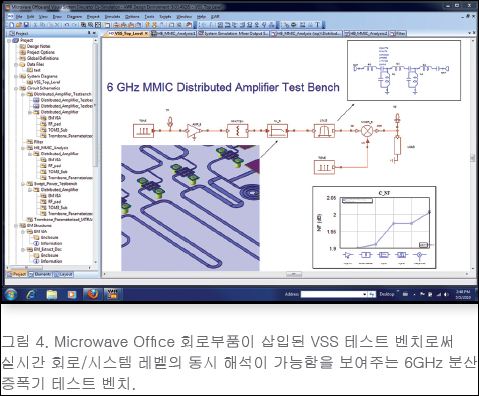The width and height of the screenshot is (479, 396).
Task: Select Global Definitions in the project tree
Action: tap(43, 58)
